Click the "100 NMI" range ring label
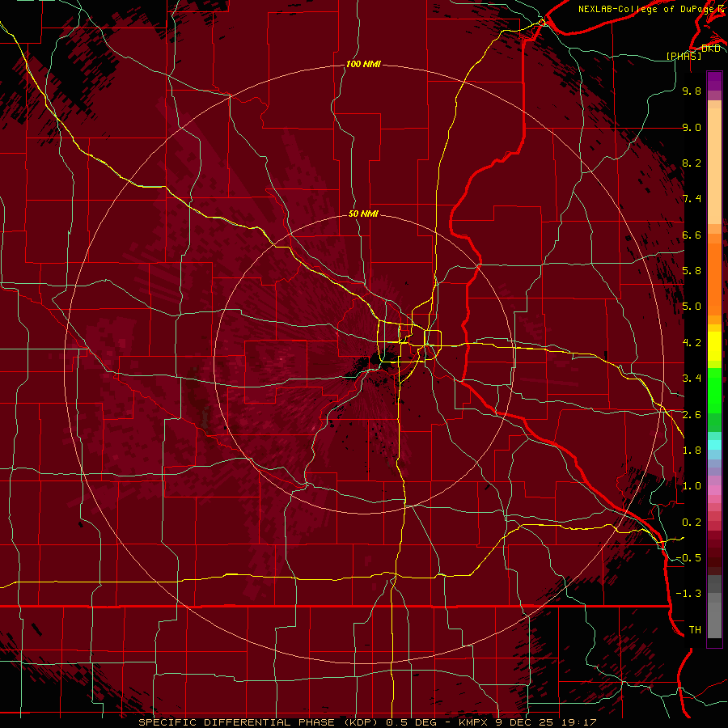Image resolution: width=728 pixels, height=728 pixels. coord(363,64)
